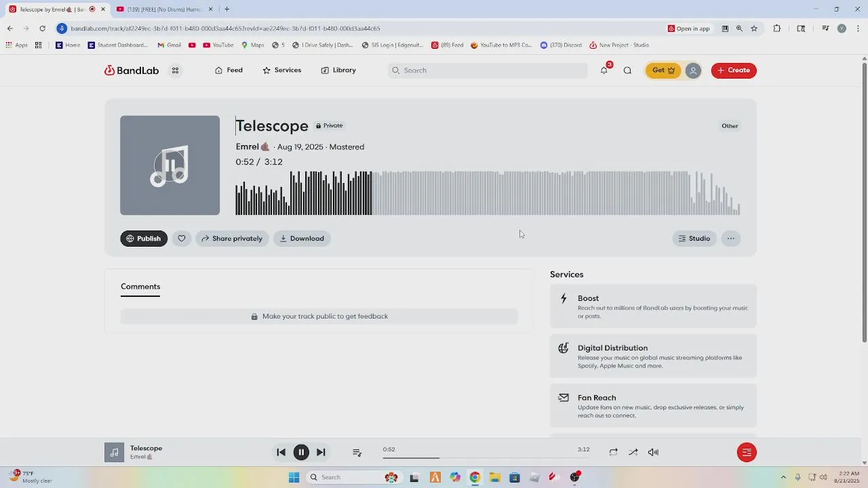This screenshot has height=488, width=868.
Task: Click the BandLab search field
Action: point(488,70)
